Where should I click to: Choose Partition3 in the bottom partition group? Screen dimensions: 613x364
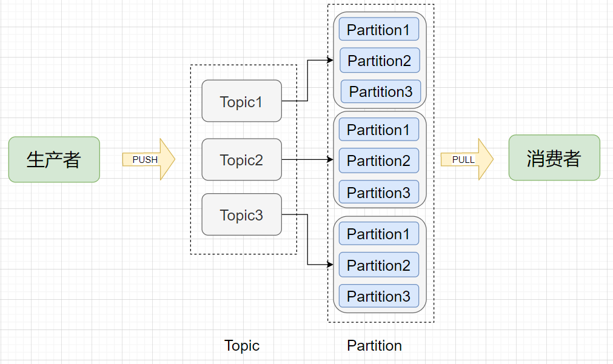tap(378, 296)
